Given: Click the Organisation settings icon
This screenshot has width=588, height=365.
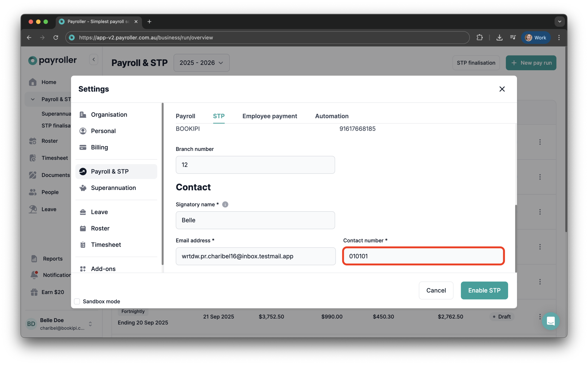Looking at the screenshot, I should [83, 114].
